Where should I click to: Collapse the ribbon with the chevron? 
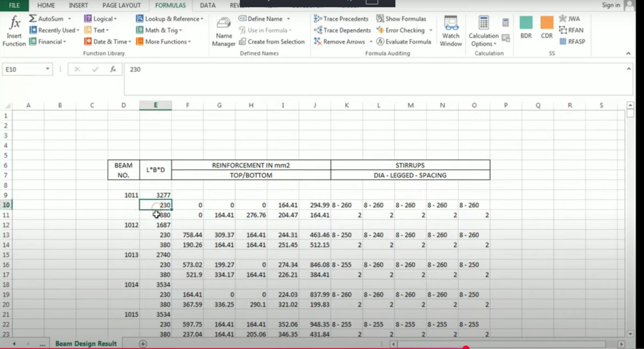coord(628,53)
